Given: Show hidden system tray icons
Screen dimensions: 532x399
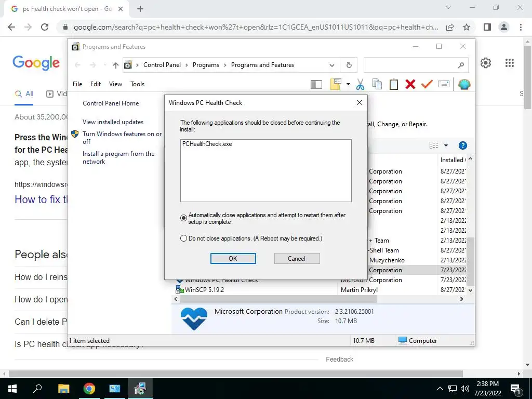Looking at the screenshot, I should click(440, 389).
